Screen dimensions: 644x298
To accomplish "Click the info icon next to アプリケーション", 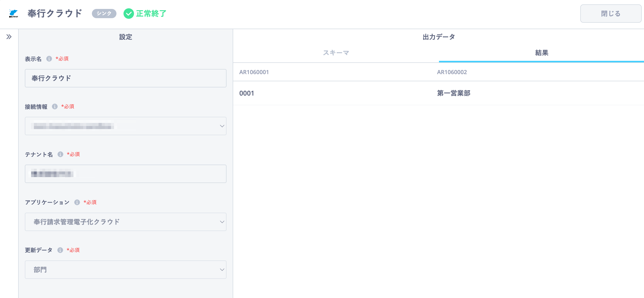I will (x=77, y=202).
